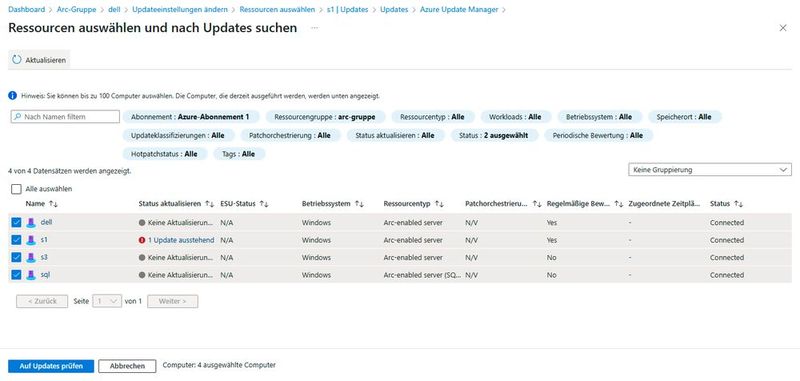Sort by Name column arrows
This screenshot has height=381, width=800.
pos(54,204)
